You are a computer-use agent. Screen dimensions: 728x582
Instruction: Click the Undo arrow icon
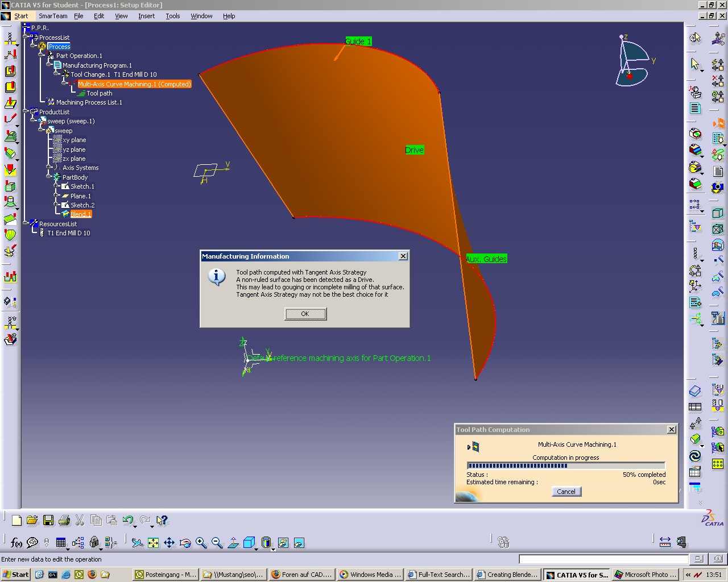coord(128,520)
